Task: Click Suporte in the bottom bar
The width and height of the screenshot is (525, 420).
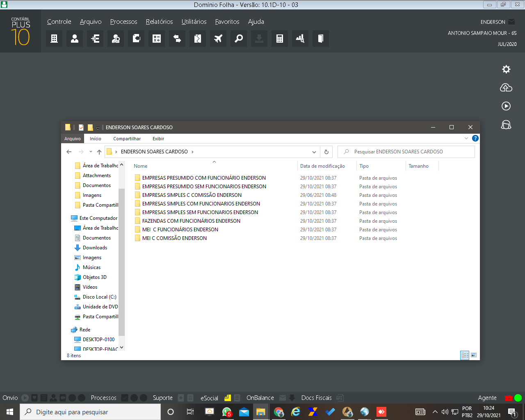Action: (x=163, y=398)
